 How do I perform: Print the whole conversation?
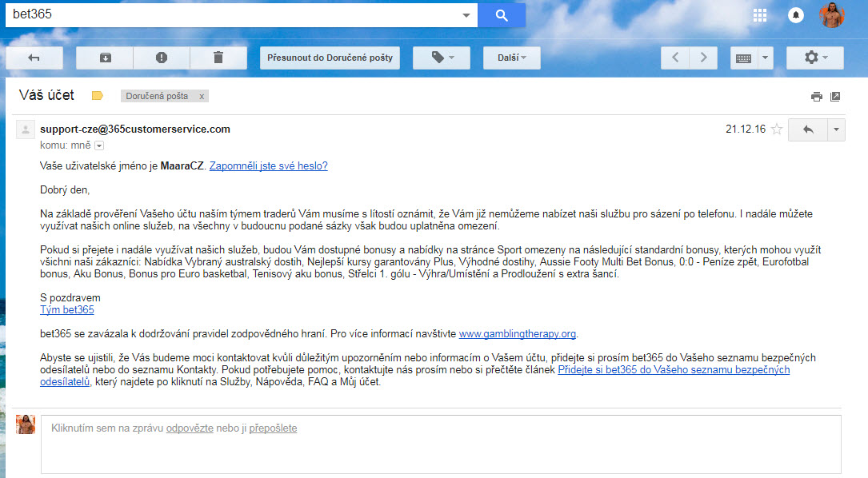coord(817,97)
